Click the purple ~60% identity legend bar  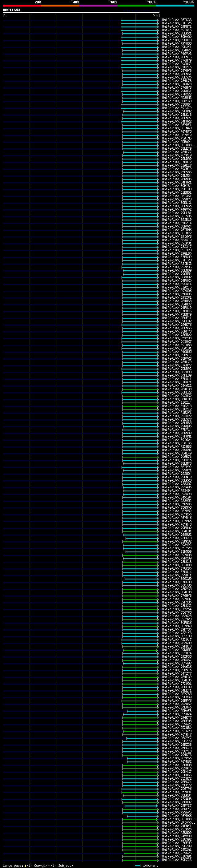[99, 6]
